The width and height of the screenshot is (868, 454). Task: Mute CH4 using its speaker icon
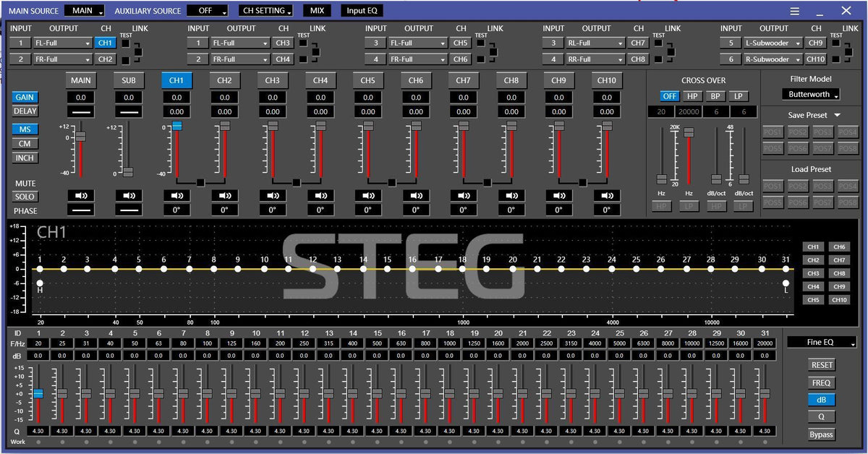tap(320, 195)
